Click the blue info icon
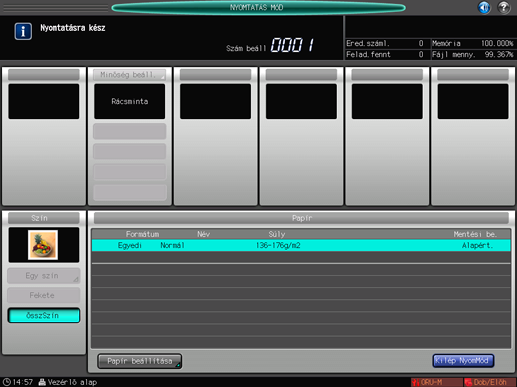Screen dimensions: 517x387 [23, 31]
